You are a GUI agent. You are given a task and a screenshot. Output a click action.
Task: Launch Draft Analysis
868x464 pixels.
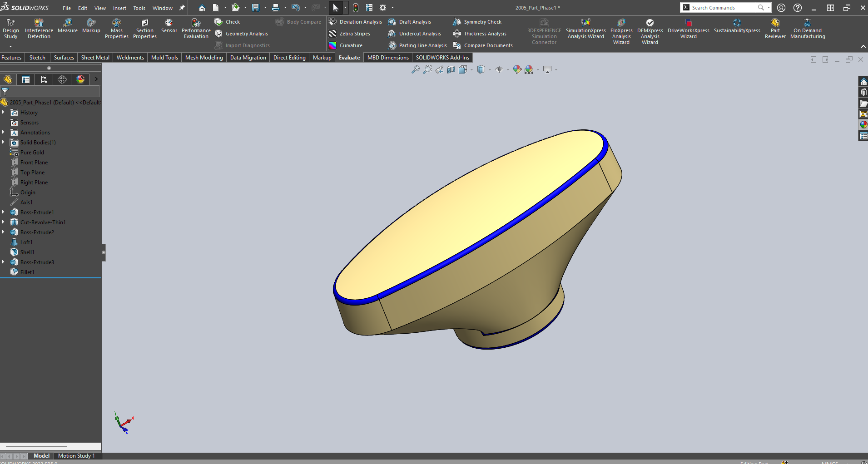(410, 22)
